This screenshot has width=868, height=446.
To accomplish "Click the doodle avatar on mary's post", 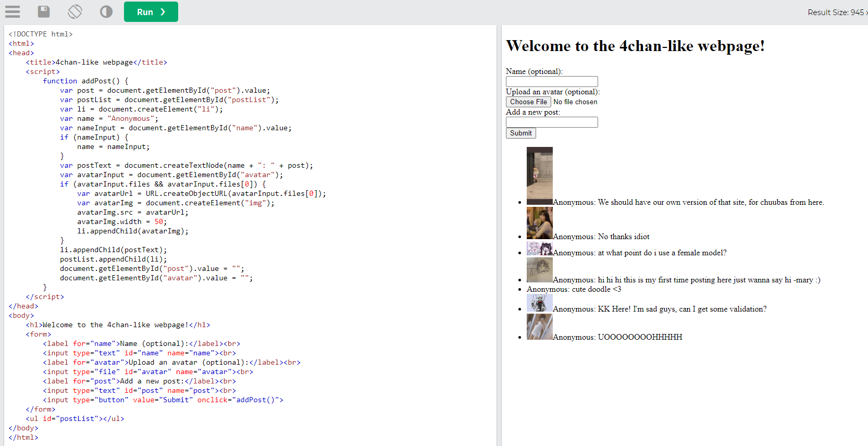I will point(539,270).
